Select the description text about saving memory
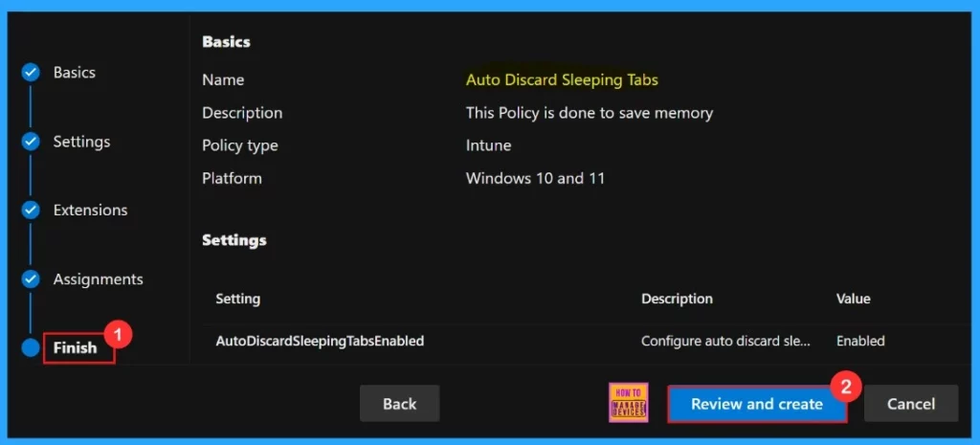The height and width of the screenshot is (445, 980). [x=590, y=113]
